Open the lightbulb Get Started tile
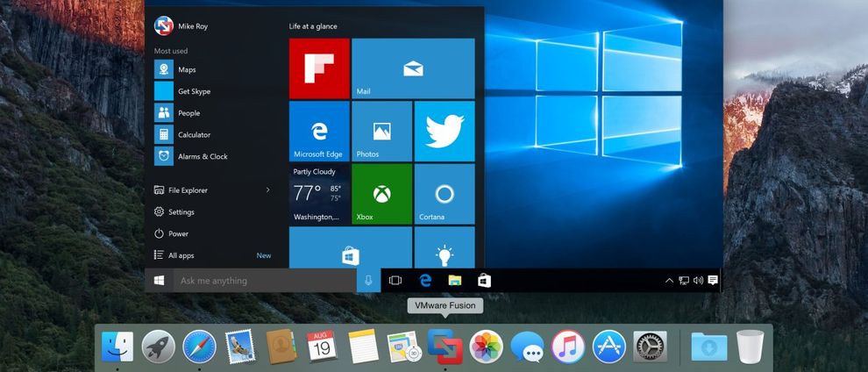Image resolution: width=868 pixels, height=372 pixels. (x=445, y=247)
